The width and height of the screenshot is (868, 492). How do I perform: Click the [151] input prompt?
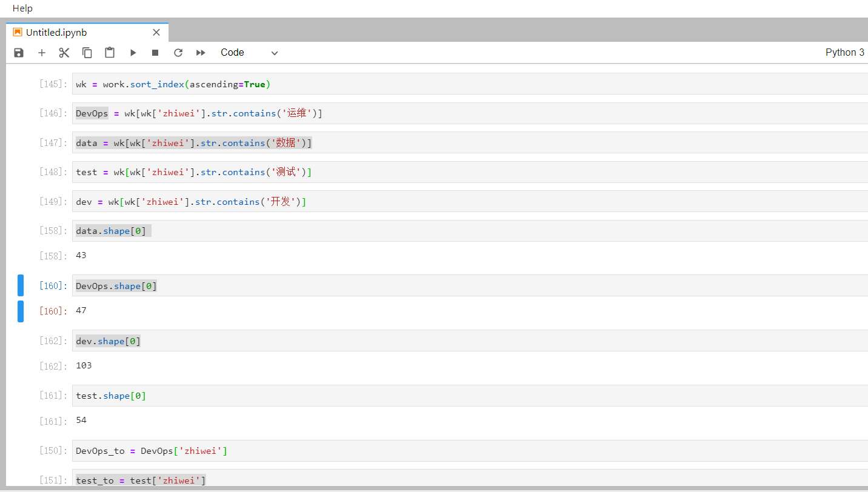coord(53,480)
